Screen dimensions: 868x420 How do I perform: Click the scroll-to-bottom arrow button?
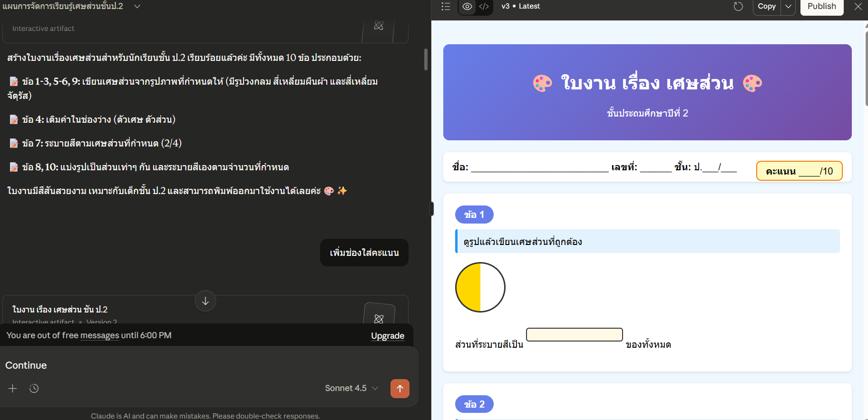pyautogui.click(x=205, y=301)
